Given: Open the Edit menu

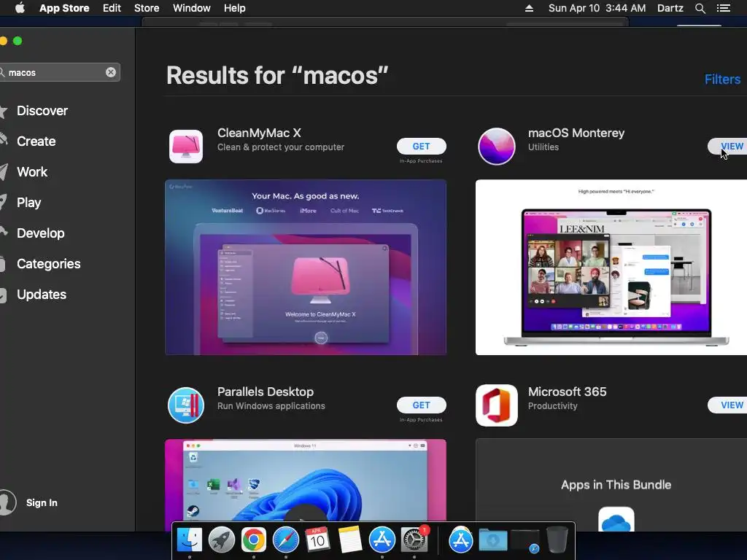Looking at the screenshot, I should (x=112, y=8).
